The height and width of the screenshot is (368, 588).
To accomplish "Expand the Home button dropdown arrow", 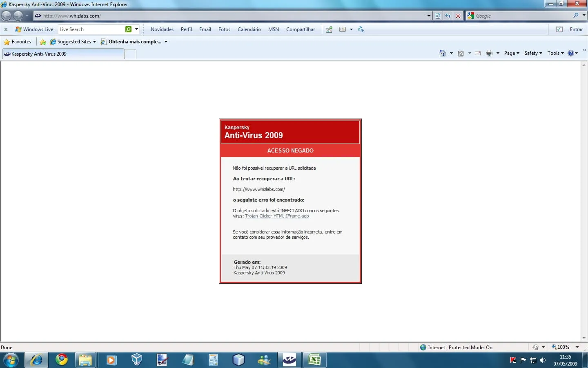I will coord(451,53).
